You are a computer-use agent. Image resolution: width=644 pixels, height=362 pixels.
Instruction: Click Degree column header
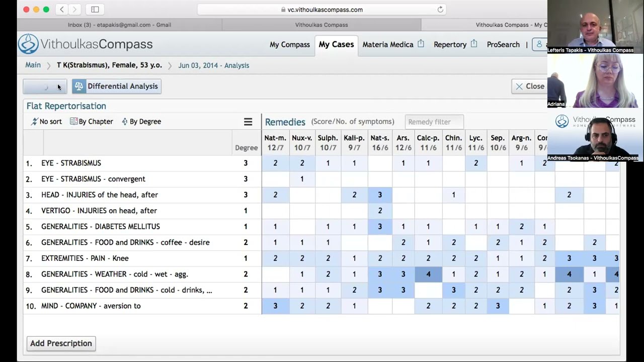tap(246, 148)
